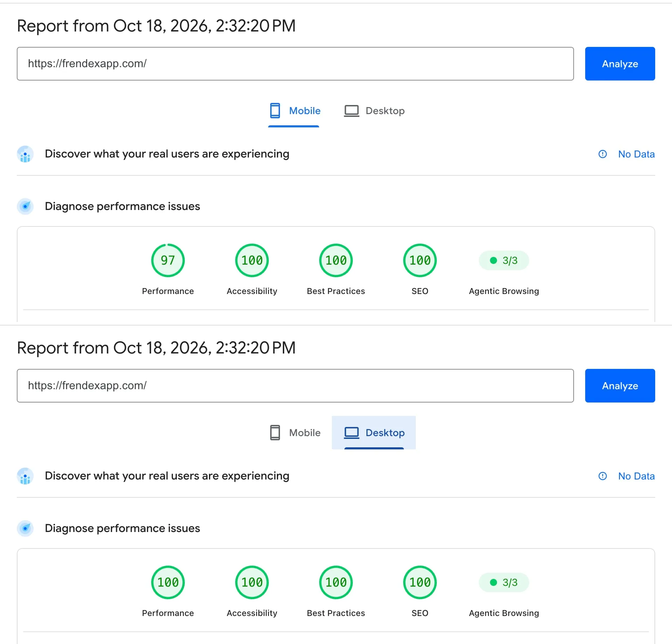Click 'Discover what your real users are experiencing', lower report
Viewport: 672px width, 644px height.
(167, 476)
